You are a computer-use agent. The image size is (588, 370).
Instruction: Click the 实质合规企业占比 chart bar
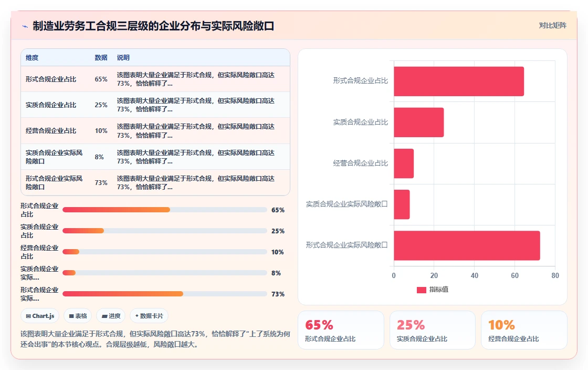pyautogui.click(x=418, y=122)
